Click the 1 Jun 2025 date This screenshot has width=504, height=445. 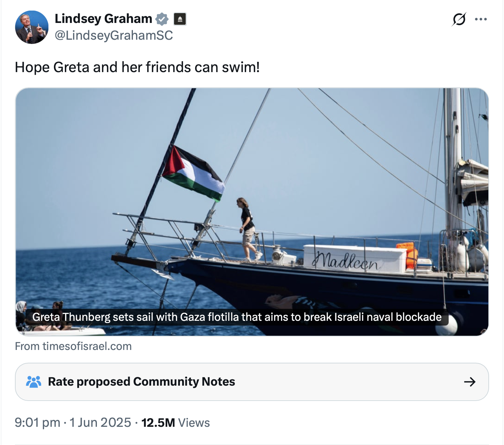[x=100, y=423]
